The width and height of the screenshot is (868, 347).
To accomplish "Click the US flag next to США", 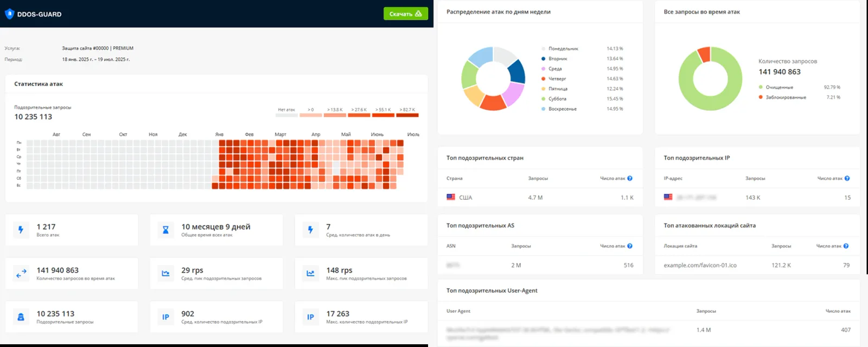I will 451,197.
